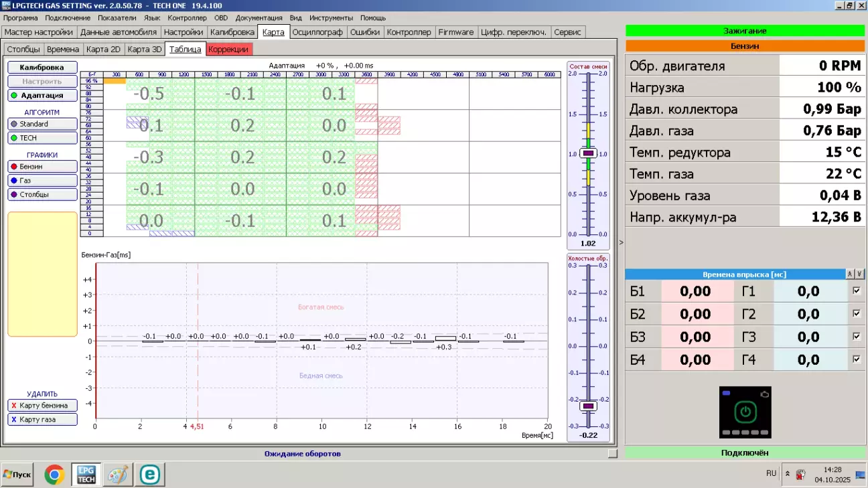This screenshot has height=488, width=868.
Task: Show system tray hidden icons
Action: pyautogui.click(x=788, y=474)
